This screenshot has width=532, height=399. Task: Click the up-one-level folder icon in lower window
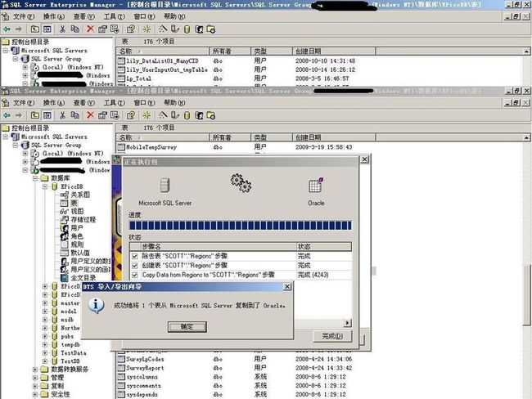click(x=35, y=115)
